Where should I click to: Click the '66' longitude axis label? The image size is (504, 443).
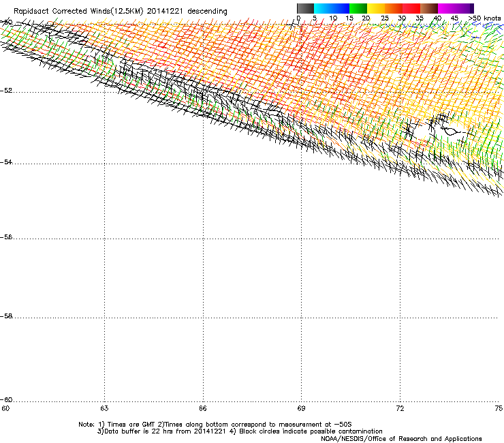point(203,408)
